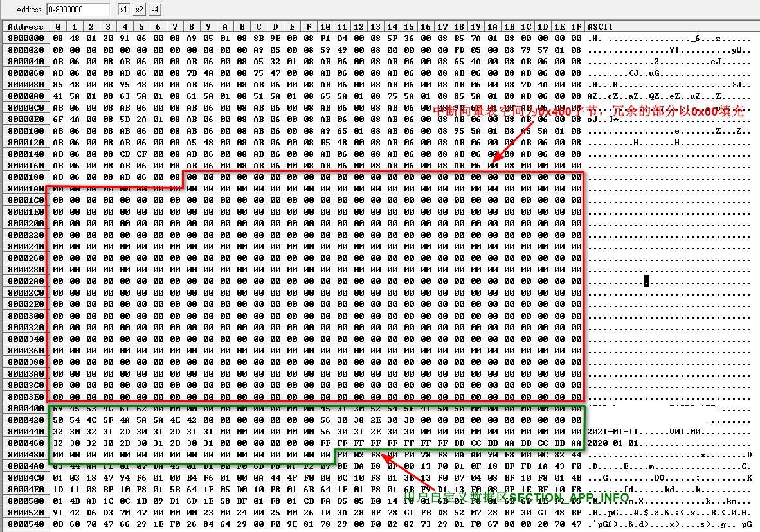Screen dimensions: 760x532
Task: Select address row 8000380
Action: (x=26, y=362)
